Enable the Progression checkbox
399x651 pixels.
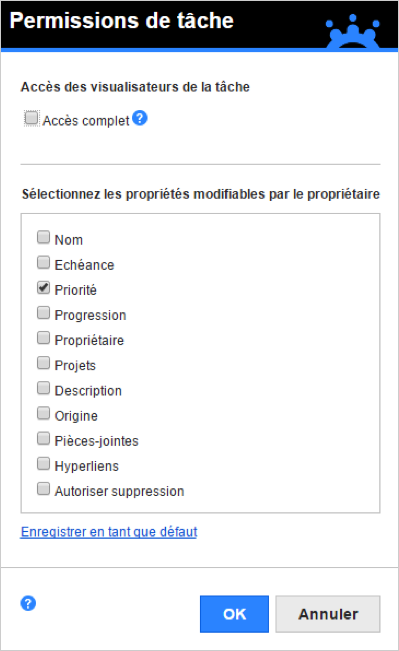(44, 313)
